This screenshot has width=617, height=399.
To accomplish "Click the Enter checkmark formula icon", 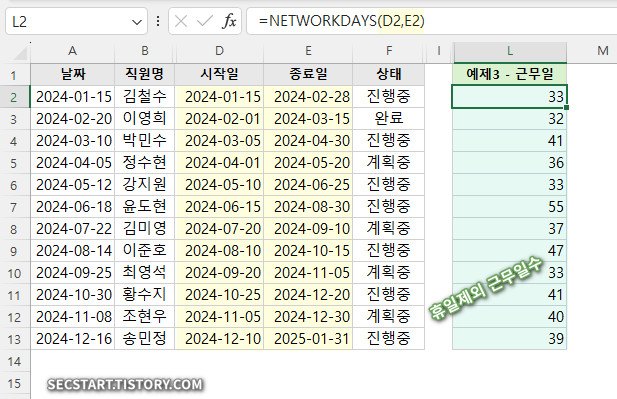I will point(205,21).
